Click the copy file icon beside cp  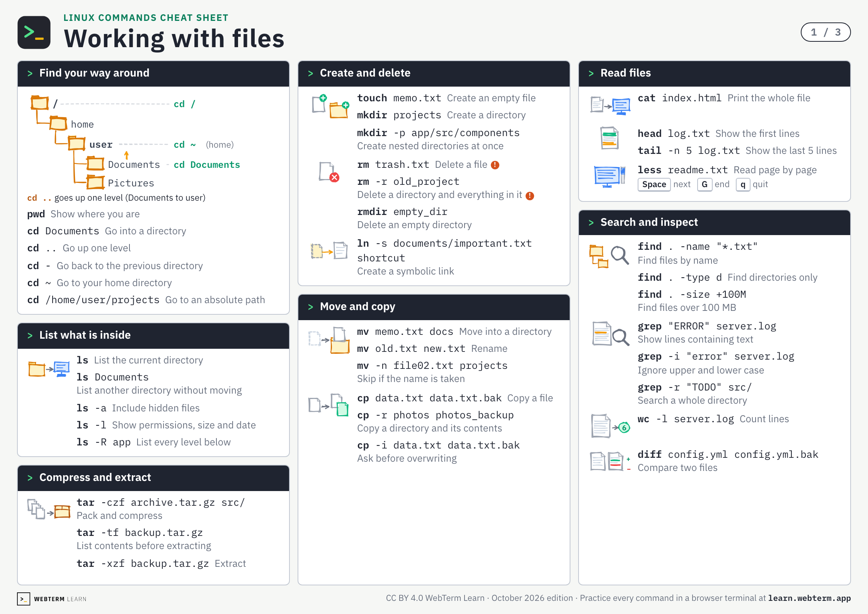pos(329,405)
